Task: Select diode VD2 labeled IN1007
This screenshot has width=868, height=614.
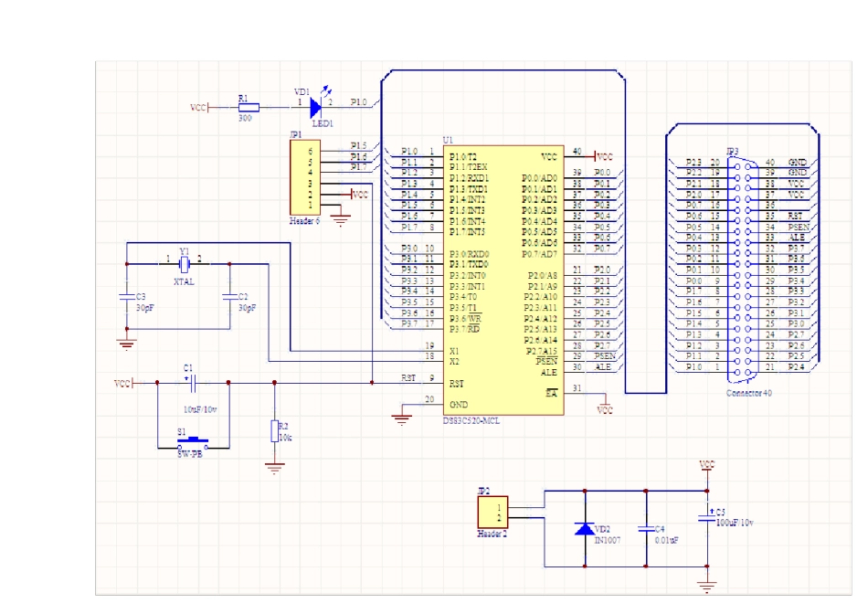Action: (584, 528)
